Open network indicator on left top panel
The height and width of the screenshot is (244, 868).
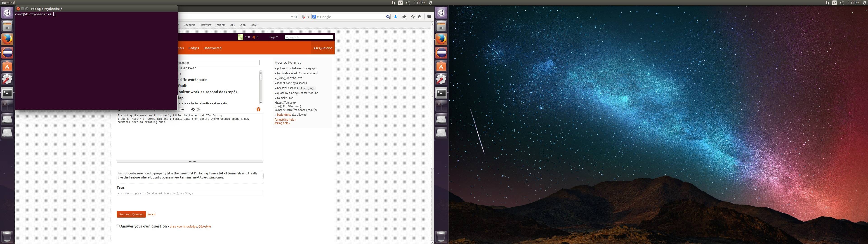pyautogui.click(x=393, y=3)
